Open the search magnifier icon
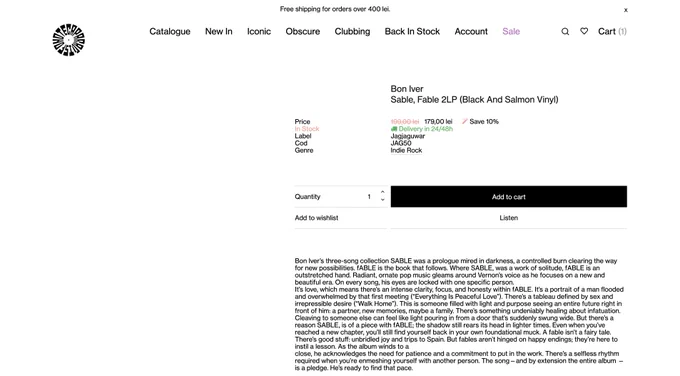This screenshot has height=376, width=680. pos(565,31)
